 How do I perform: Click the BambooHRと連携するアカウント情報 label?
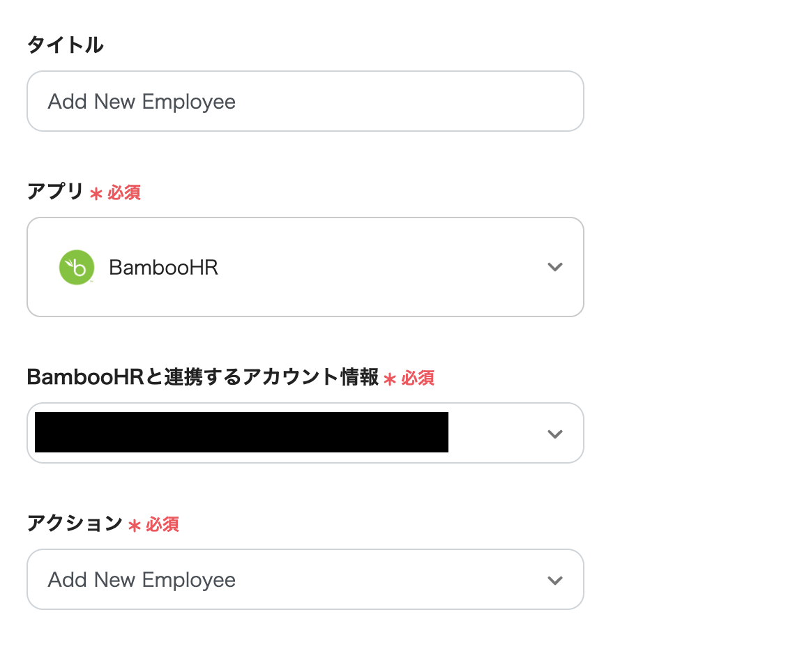click(x=202, y=377)
